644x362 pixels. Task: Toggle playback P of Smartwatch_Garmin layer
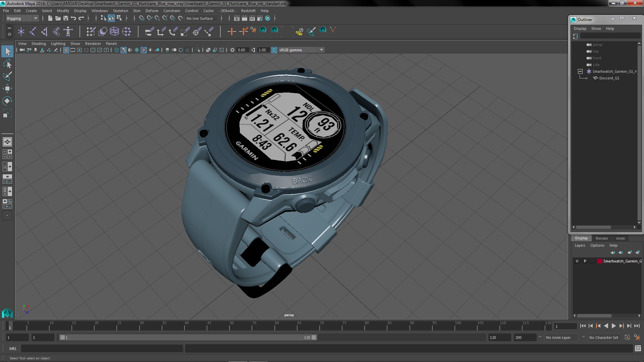pyautogui.click(x=585, y=261)
